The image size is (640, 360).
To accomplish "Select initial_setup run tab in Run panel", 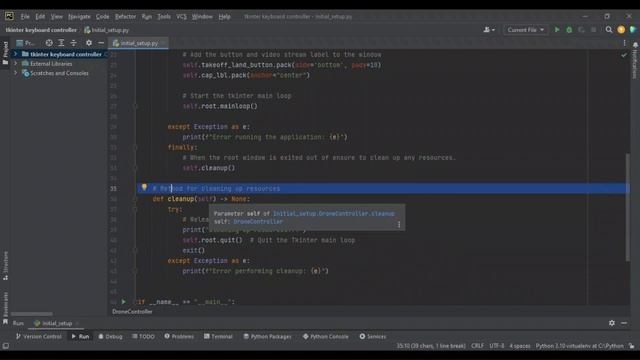I will pyautogui.click(x=56, y=323).
